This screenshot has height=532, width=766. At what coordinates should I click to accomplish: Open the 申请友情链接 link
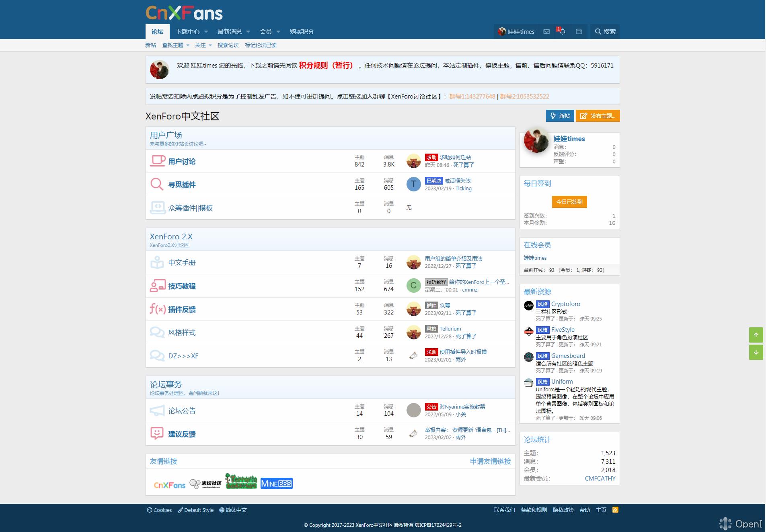tap(490, 461)
